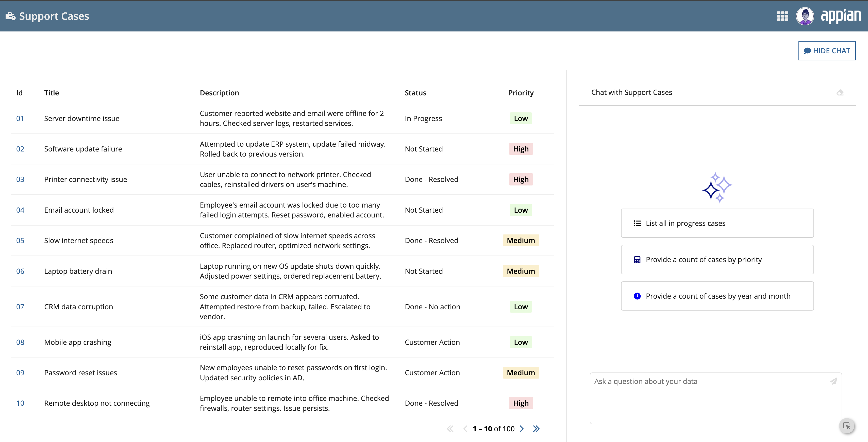This screenshot has width=868, height=442.
Task: Click the Appian logo
Action: click(841, 16)
